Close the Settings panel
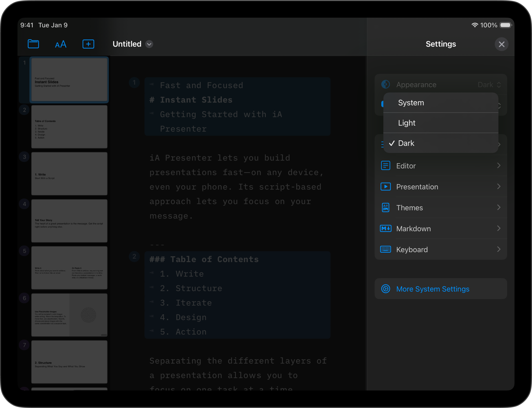 pos(501,44)
